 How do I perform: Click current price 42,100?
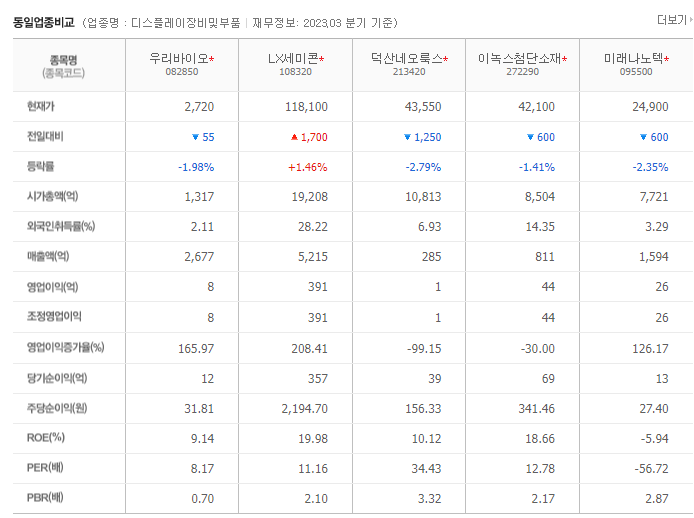[x=536, y=107]
